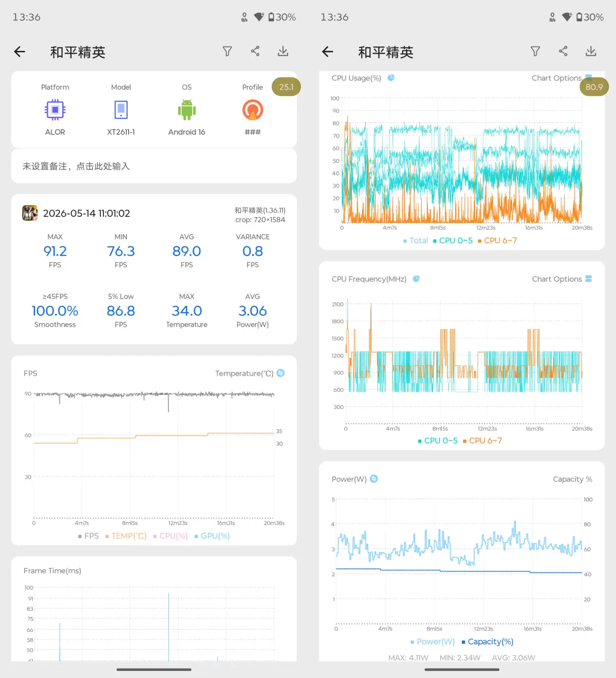Tap the 'AVG: 3.06W' text under Power chart
616x678 pixels.
click(x=514, y=658)
